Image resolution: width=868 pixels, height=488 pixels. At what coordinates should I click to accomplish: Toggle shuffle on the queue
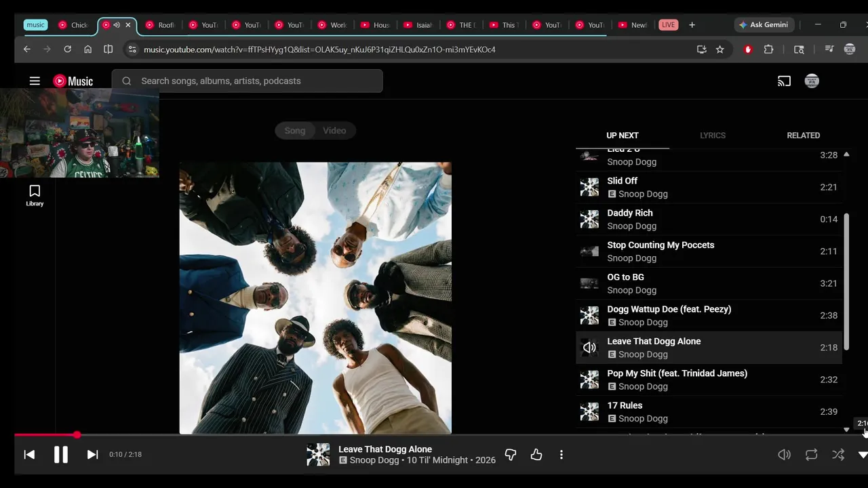click(838, 455)
